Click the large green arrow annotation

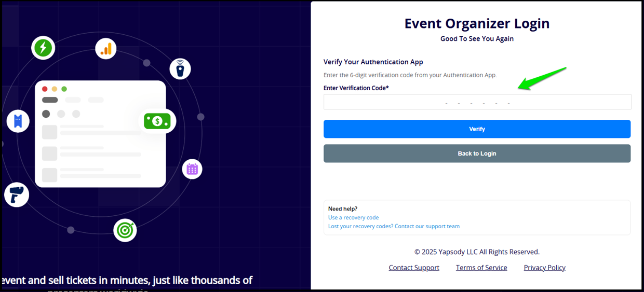coord(541,79)
